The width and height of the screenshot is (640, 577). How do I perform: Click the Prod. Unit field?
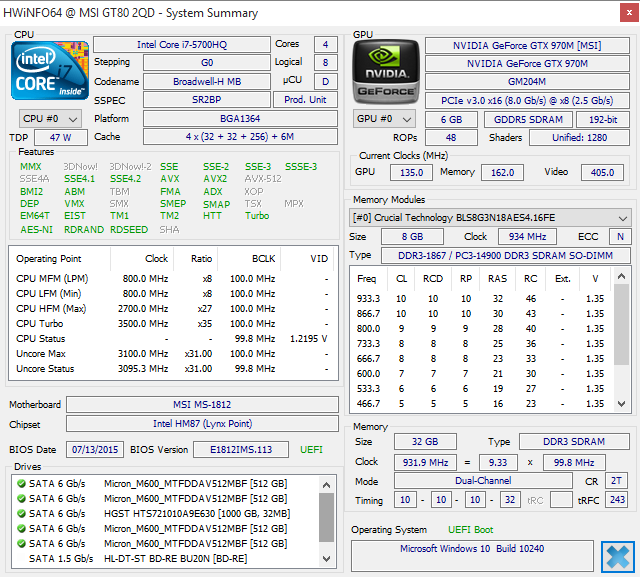pyautogui.click(x=305, y=100)
